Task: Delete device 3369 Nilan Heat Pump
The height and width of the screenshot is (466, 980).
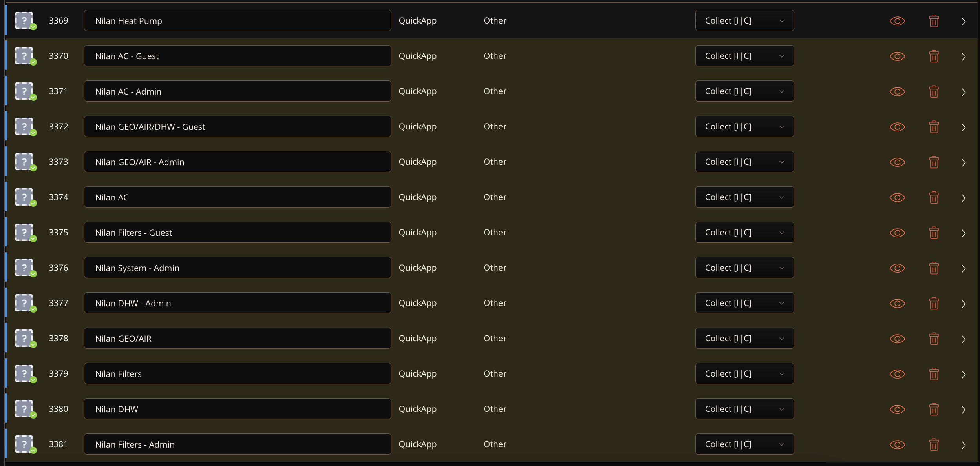Action: (x=934, y=21)
